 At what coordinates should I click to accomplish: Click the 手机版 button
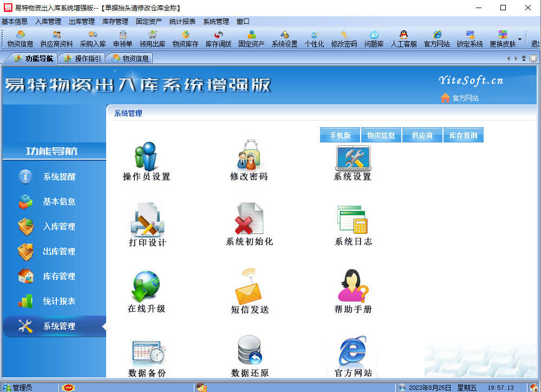click(x=340, y=135)
